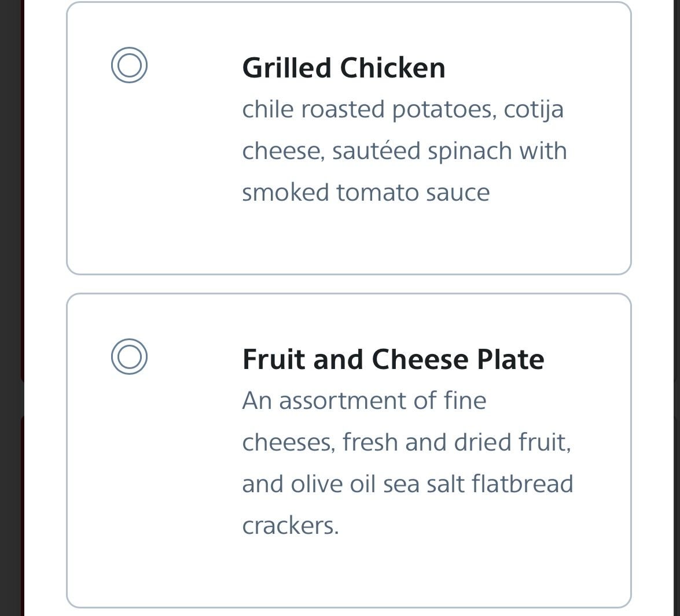Click the "crackers." text
Screen dimensions: 680x616
tap(290, 526)
